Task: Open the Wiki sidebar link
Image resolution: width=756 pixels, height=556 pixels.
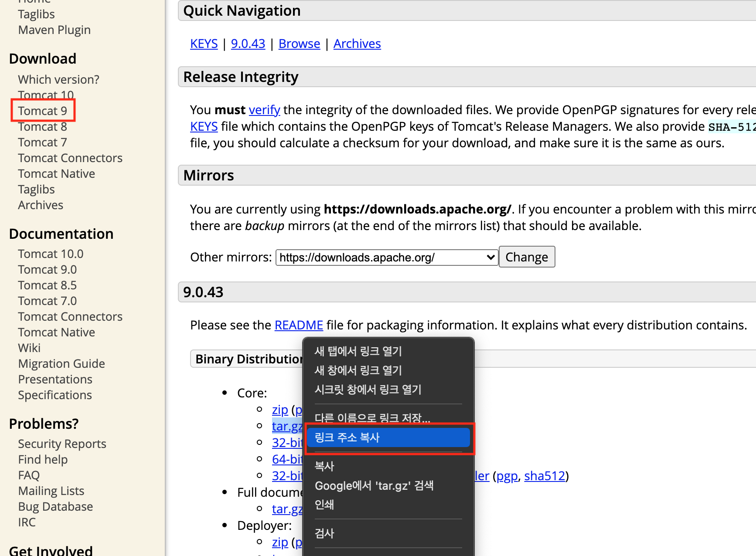Action: pyautogui.click(x=29, y=348)
